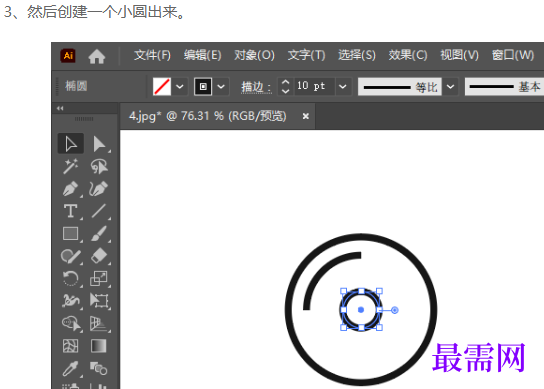
Task: Open the stroke weight 10 pt dropdown
Action: tap(343, 87)
